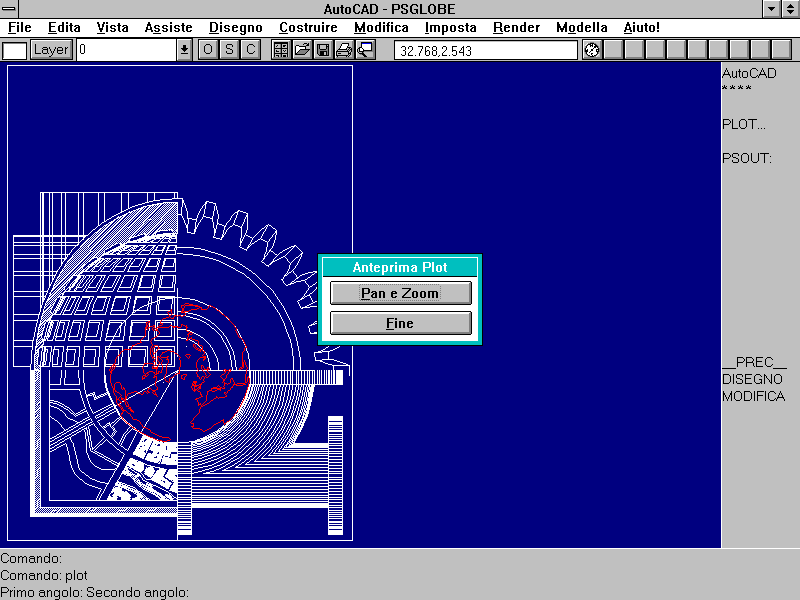Image resolution: width=800 pixels, height=600 pixels.
Task: Open the File menu
Action: pos(20,28)
